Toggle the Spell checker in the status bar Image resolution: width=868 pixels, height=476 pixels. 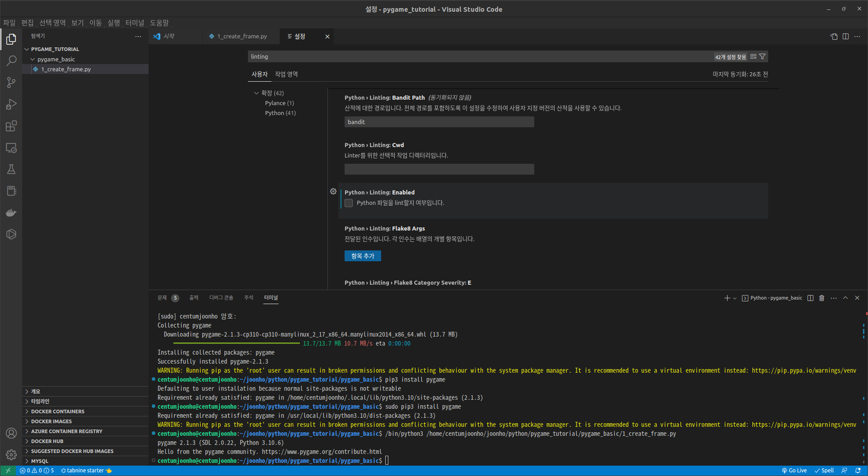[x=825, y=471]
